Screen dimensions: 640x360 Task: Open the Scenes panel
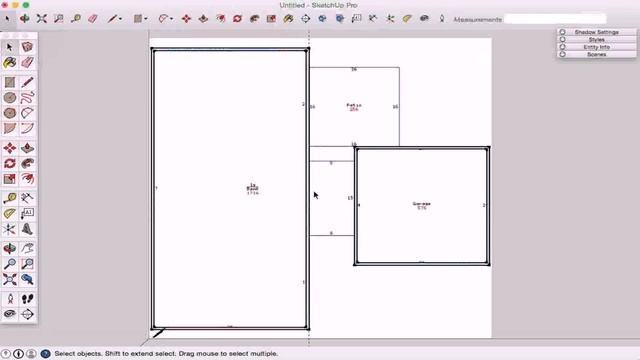tap(596, 54)
